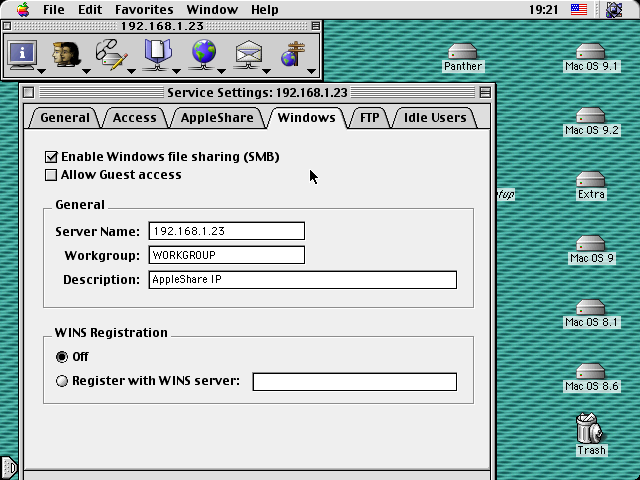The image size is (640, 480).
Task: Open the Favorites menu
Action: [144, 9]
